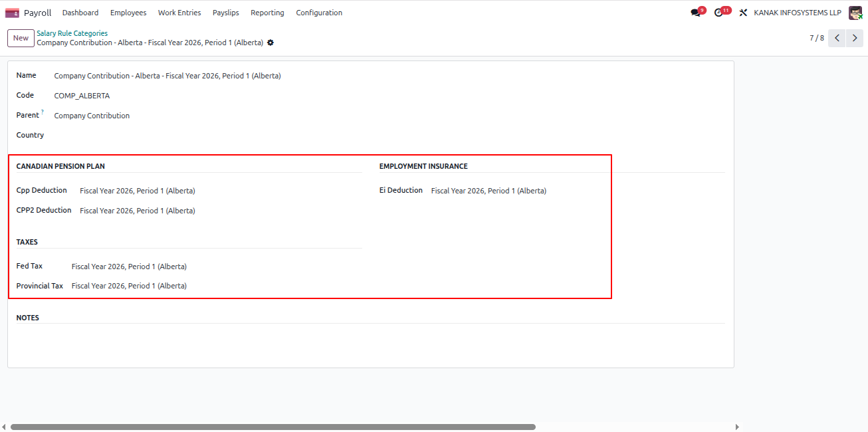Open the conversations message icon
868x432 pixels.
click(695, 13)
